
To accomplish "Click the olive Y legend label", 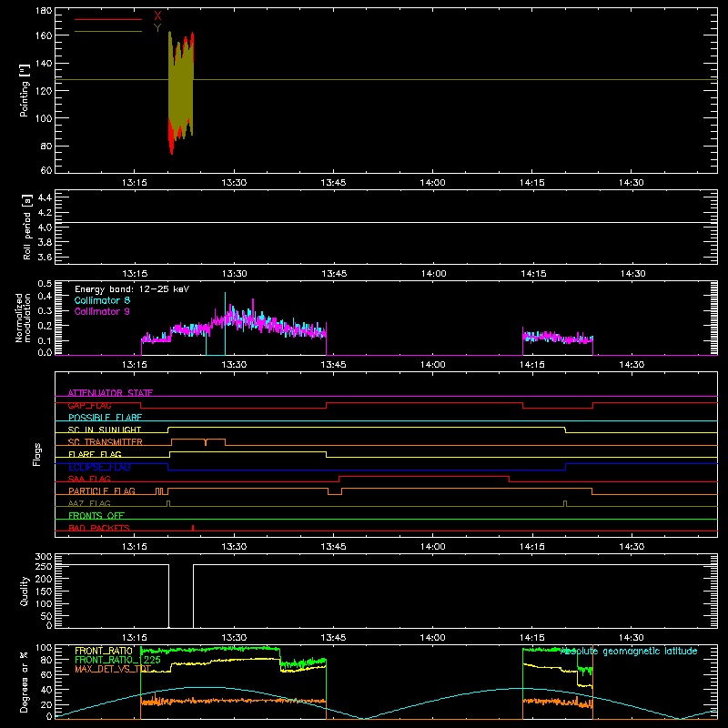I will coord(157,28).
